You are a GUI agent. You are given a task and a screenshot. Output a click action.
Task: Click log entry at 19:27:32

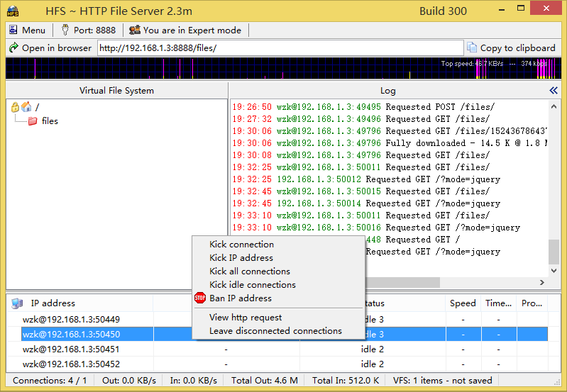click(x=361, y=119)
